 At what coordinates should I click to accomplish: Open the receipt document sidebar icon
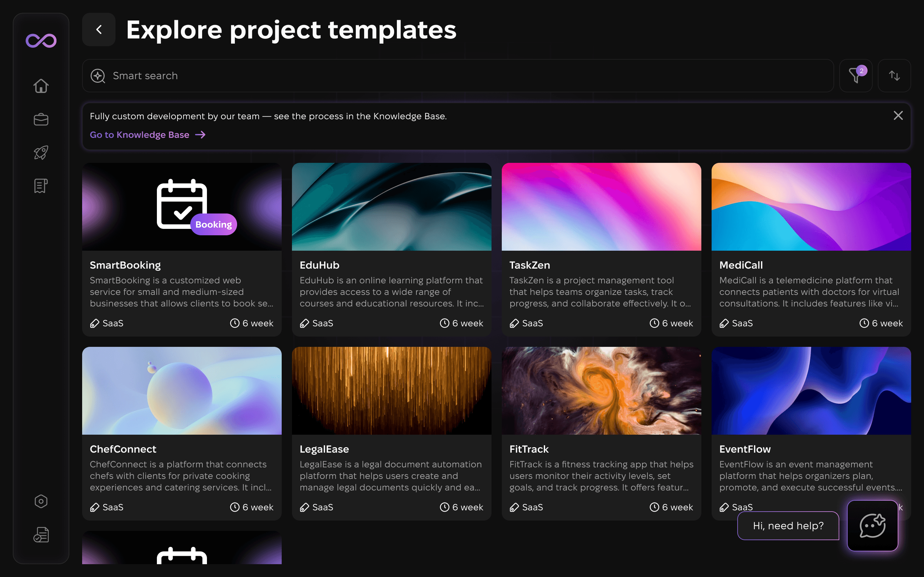pyautogui.click(x=41, y=186)
